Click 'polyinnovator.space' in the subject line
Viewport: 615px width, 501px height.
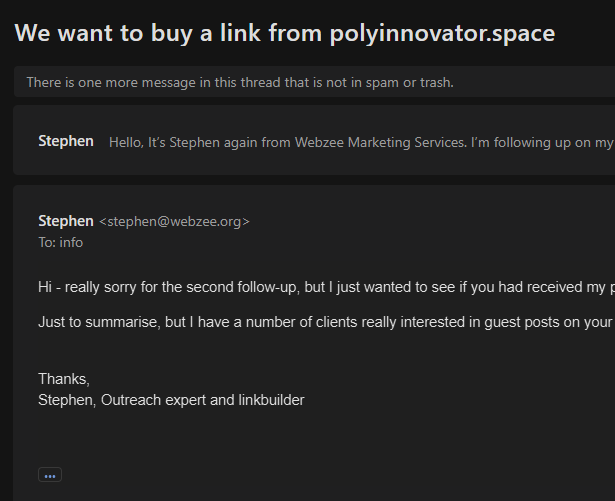(x=442, y=33)
